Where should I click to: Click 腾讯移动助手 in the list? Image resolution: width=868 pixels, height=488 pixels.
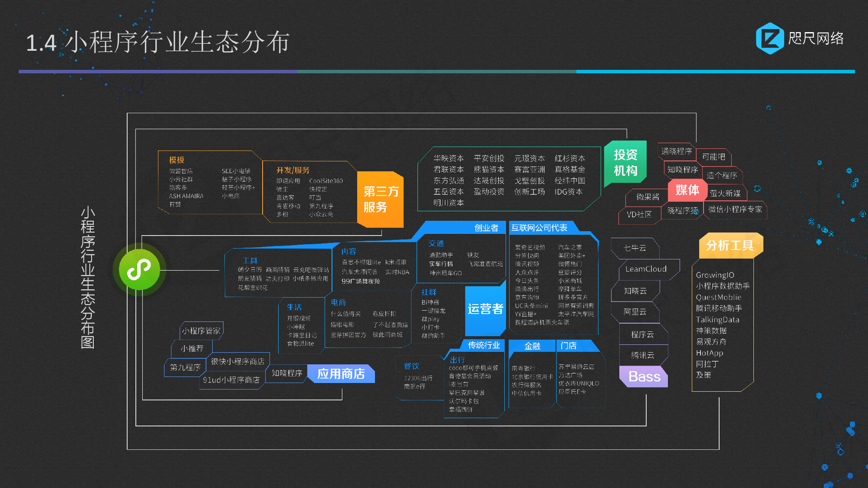(719, 308)
